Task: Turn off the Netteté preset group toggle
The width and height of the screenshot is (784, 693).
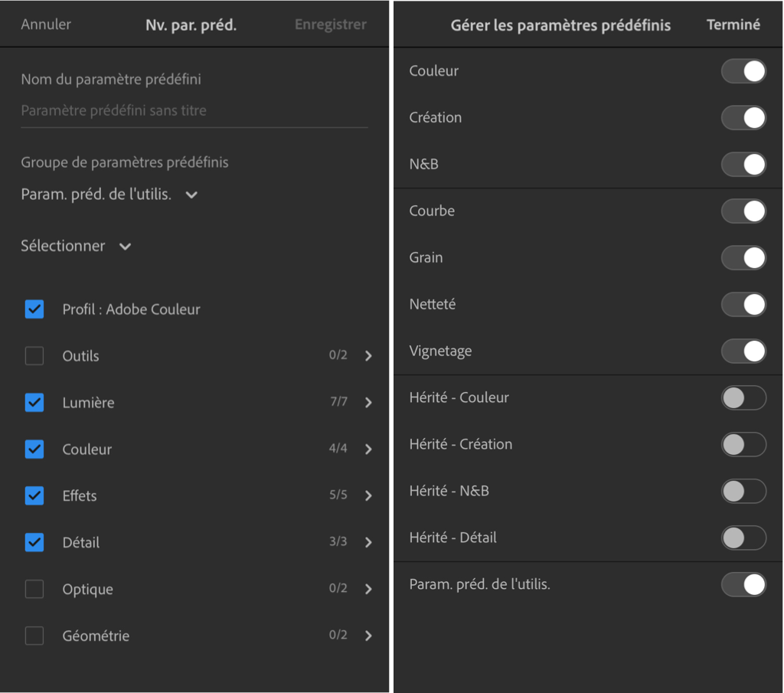Action: [743, 304]
